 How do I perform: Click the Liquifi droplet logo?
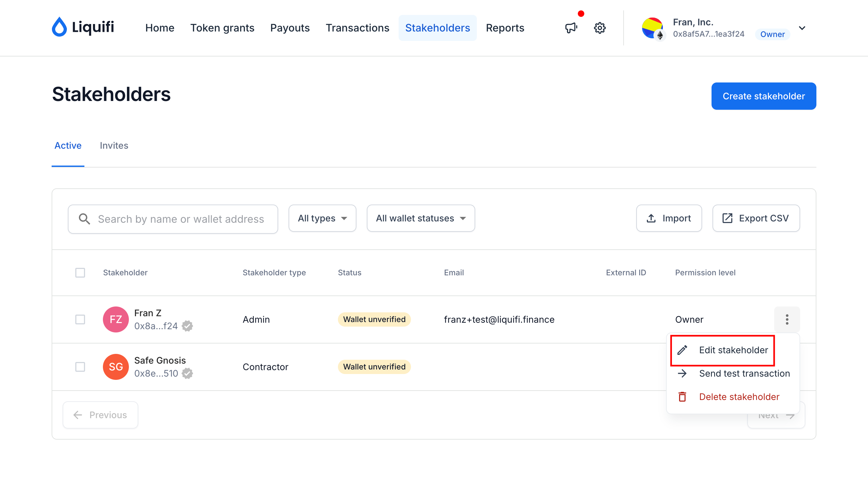(59, 27)
